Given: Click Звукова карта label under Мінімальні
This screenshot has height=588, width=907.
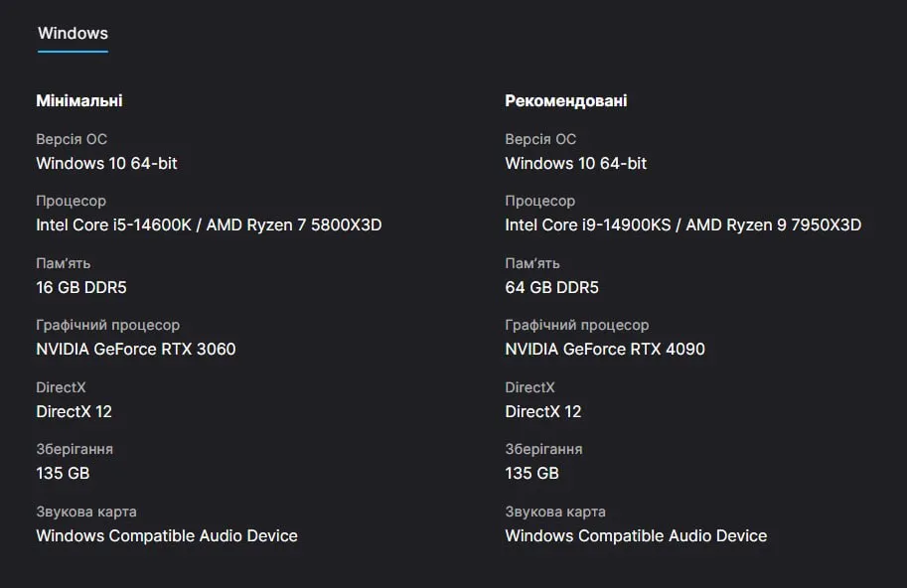Looking at the screenshot, I should coord(86,512).
